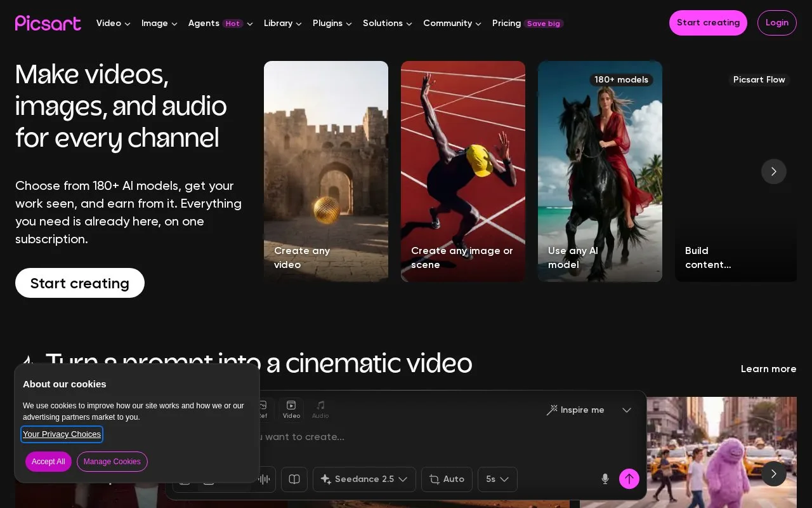This screenshot has height=508, width=812.
Task: Expand the Community dropdown
Action: coord(452,23)
